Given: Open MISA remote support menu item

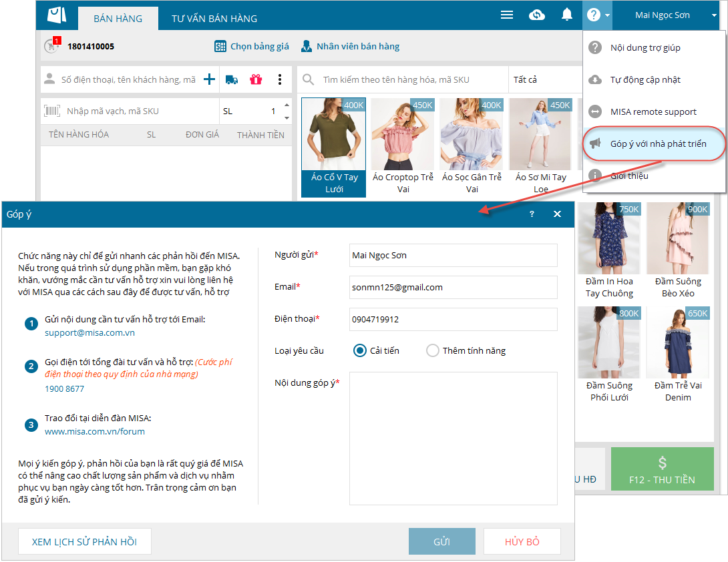Looking at the screenshot, I should pos(654,111).
